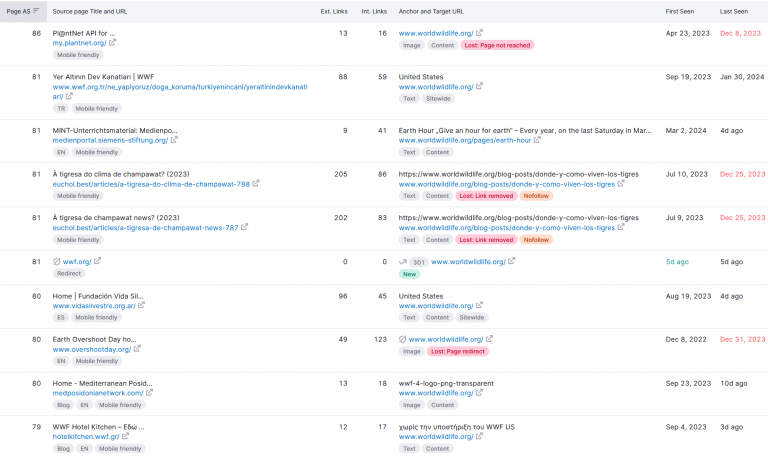The height and width of the screenshot is (457, 768).
Task: Open target external icon in Yer Altının row
Action: 479,86
